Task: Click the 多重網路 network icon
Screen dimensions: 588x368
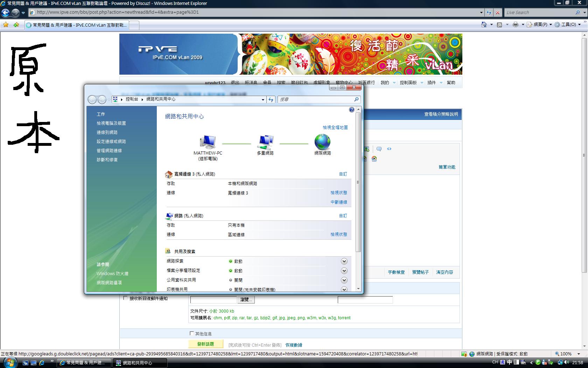Action: pyautogui.click(x=265, y=142)
